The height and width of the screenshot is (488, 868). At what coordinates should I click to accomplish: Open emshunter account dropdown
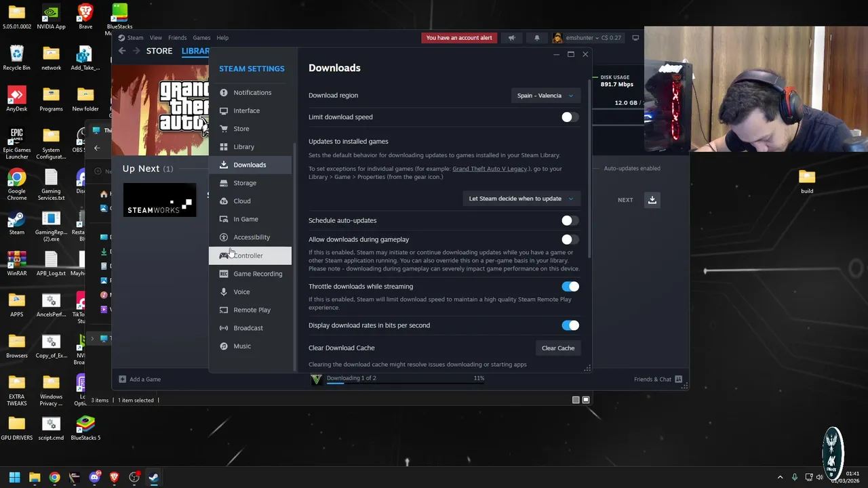[x=587, y=38]
